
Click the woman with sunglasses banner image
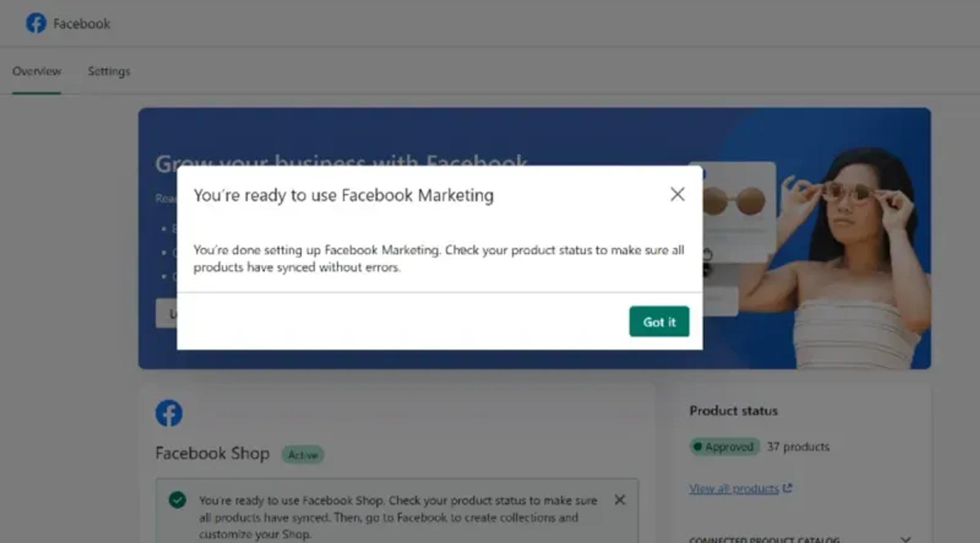pyautogui.click(x=847, y=255)
